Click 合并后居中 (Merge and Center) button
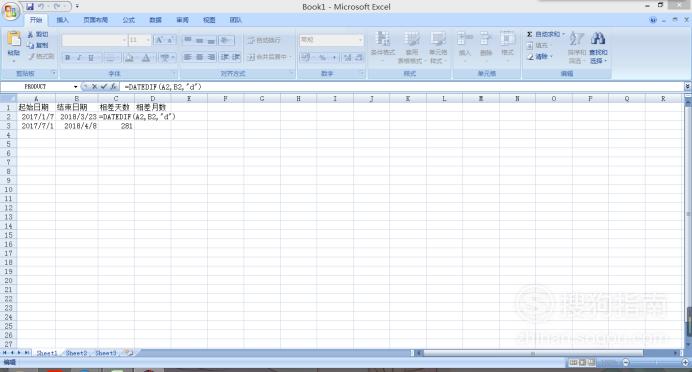The width and height of the screenshot is (692, 372). [269, 57]
